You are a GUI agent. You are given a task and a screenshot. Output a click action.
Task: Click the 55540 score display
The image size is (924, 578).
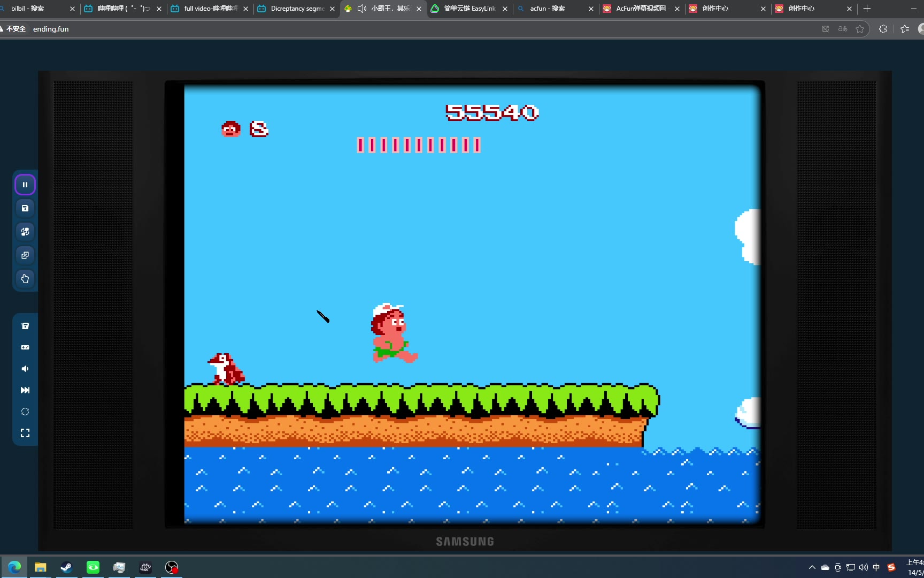point(492,112)
